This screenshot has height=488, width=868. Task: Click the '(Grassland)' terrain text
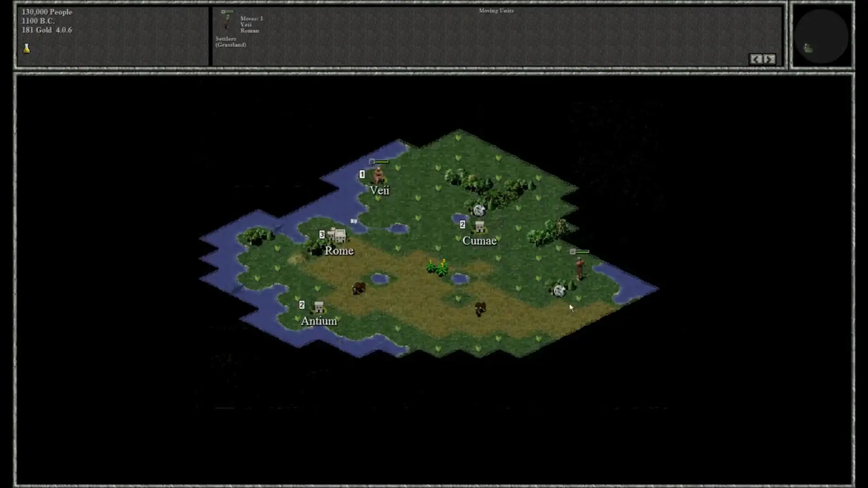(x=231, y=45)
